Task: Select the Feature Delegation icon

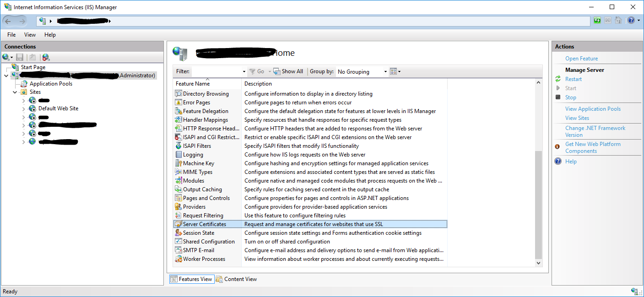Action: (x=179, y=111)
